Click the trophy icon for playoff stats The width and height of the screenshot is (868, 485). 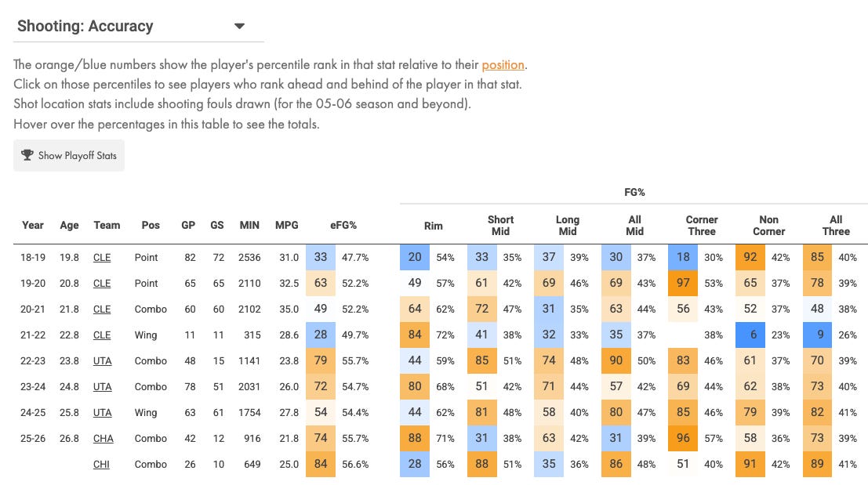[x=27, y=155]
